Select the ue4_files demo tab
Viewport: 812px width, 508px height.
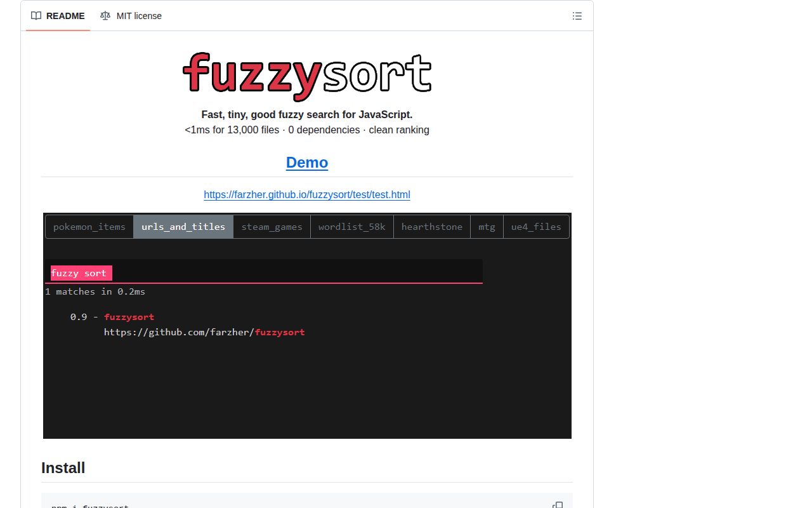click(536, 227)
